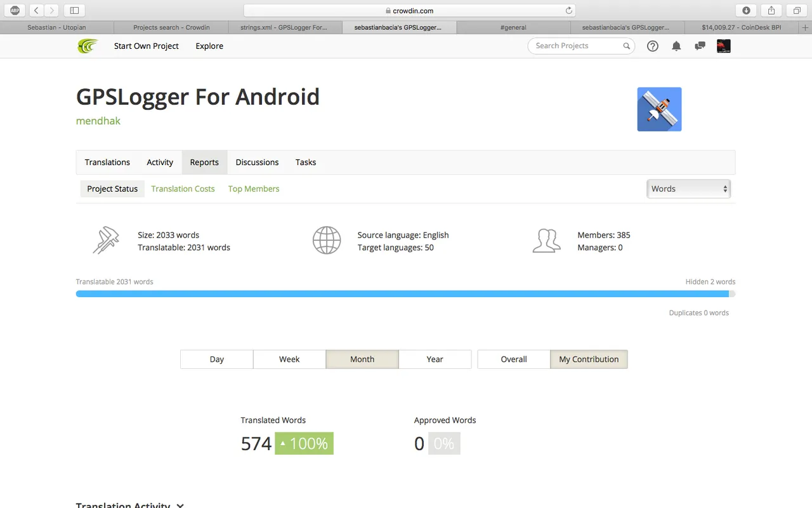
Task: Open Top Members report
Action: click(x=254, y=189)
